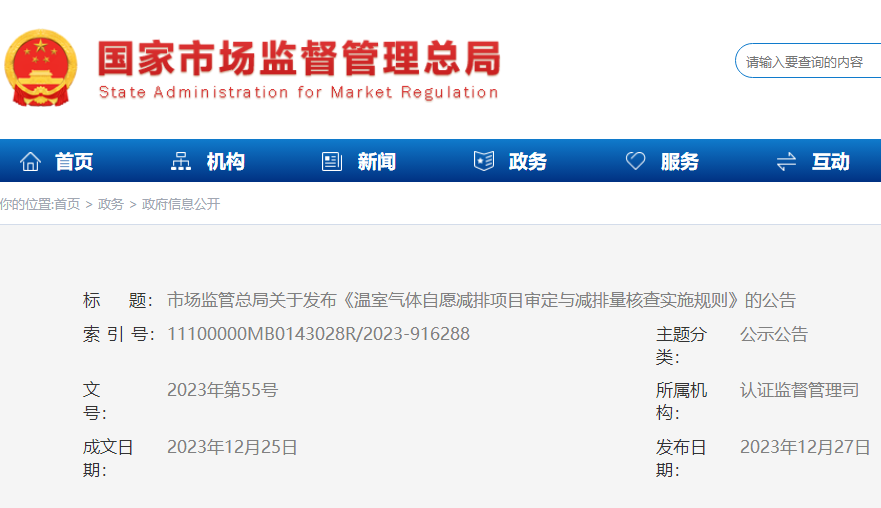
Task: Click the 主题分类 value 公示公告
Action: 774,334
